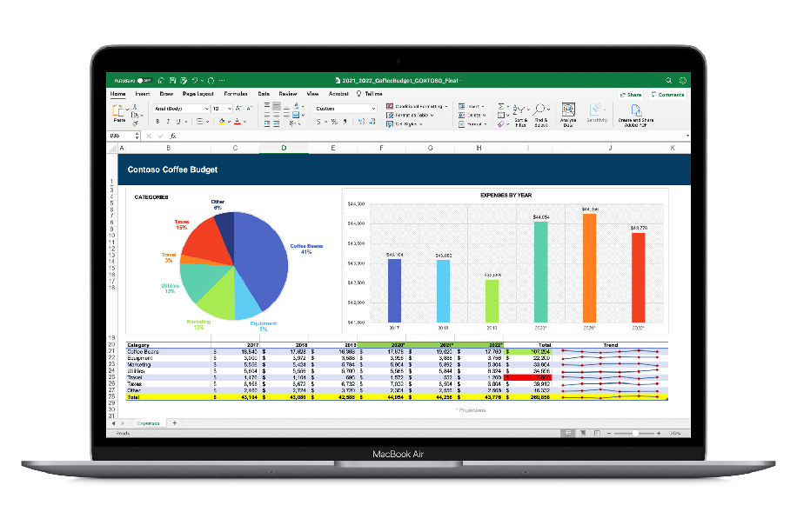This screenshot has height=532, width=797.
Task: Click the Increase Decimal icon
Action: pos(361,122)
